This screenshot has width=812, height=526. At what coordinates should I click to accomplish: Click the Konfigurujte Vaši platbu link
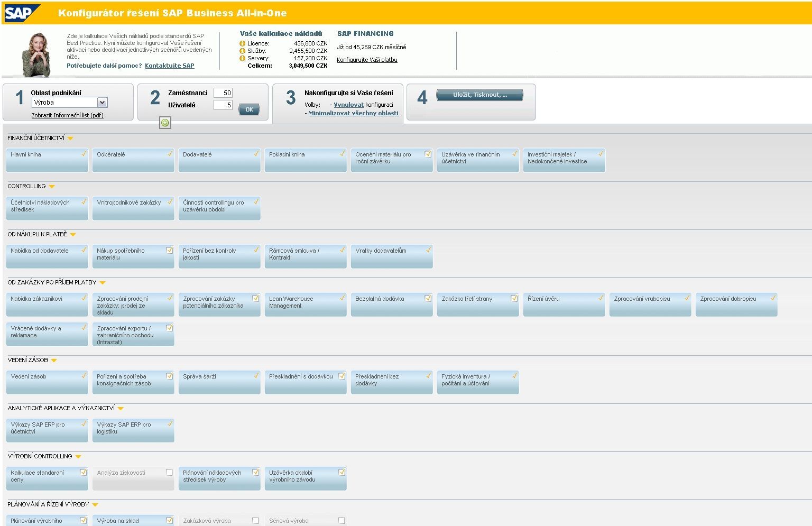click(x=367, y=60)
